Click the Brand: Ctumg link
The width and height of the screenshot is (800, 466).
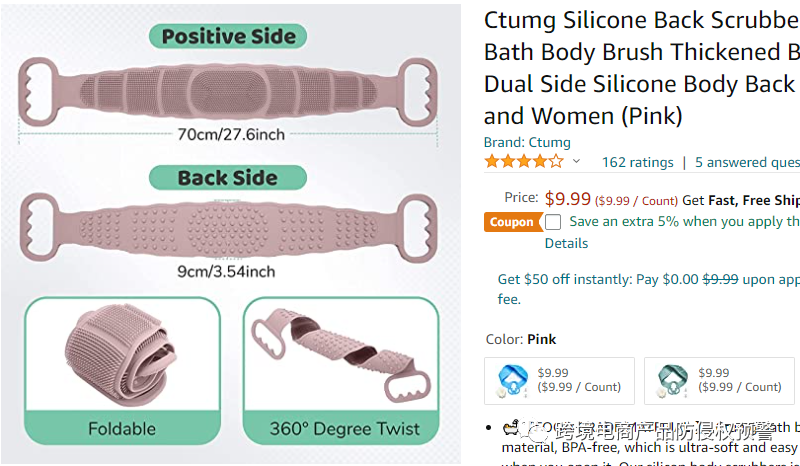click(x=527, y=142)
